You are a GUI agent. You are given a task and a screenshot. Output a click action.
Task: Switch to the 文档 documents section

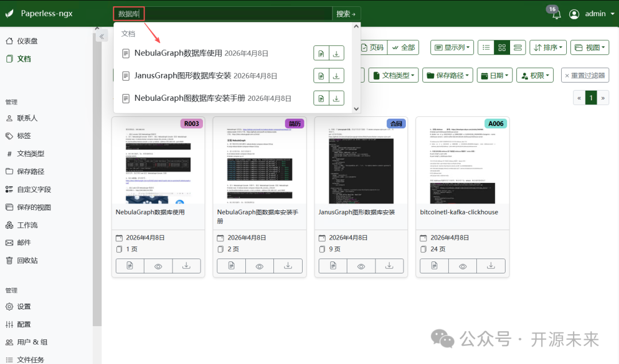[23, 58]
